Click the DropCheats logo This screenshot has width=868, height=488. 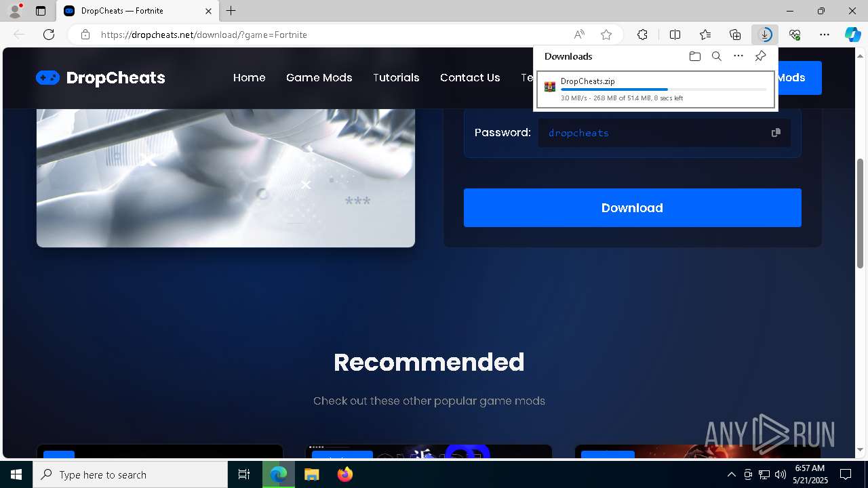click(x=100, y=78)
